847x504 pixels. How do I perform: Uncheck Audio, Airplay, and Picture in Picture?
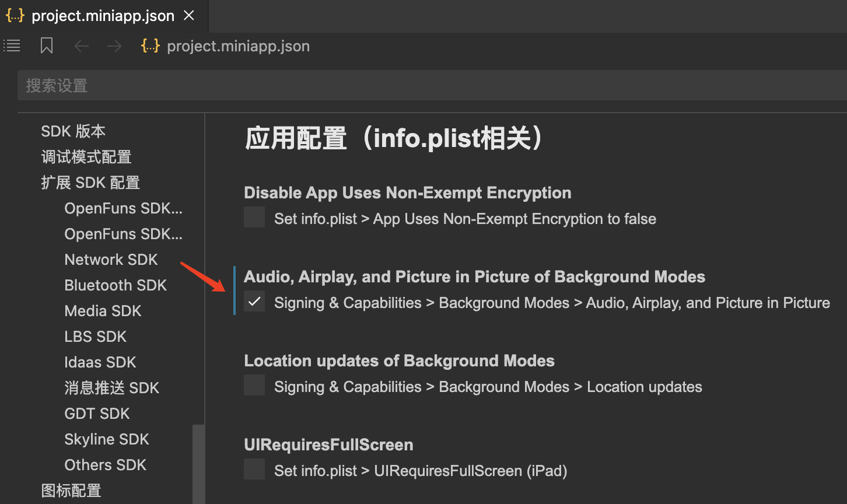click(254, 302)
